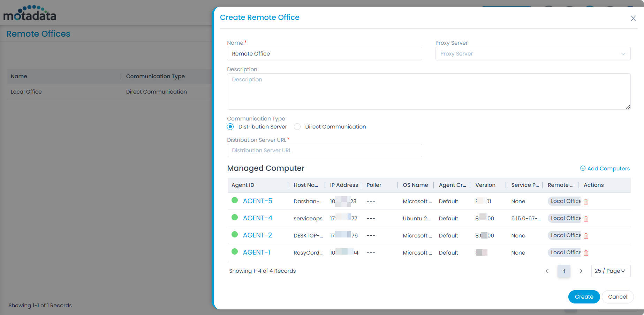Click the delete icon in AGENT-1 row
644x315 pixels.
point(586,253)
